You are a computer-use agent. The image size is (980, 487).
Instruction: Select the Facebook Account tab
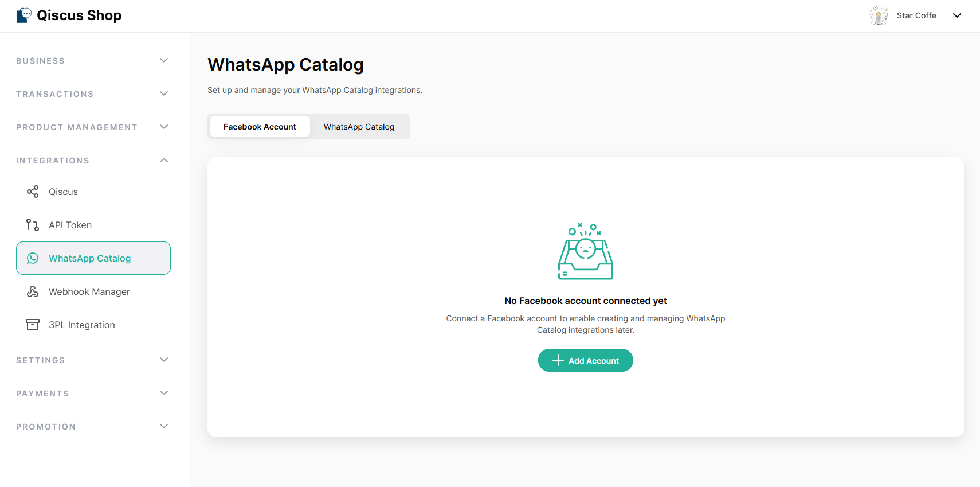click(260, 127)
